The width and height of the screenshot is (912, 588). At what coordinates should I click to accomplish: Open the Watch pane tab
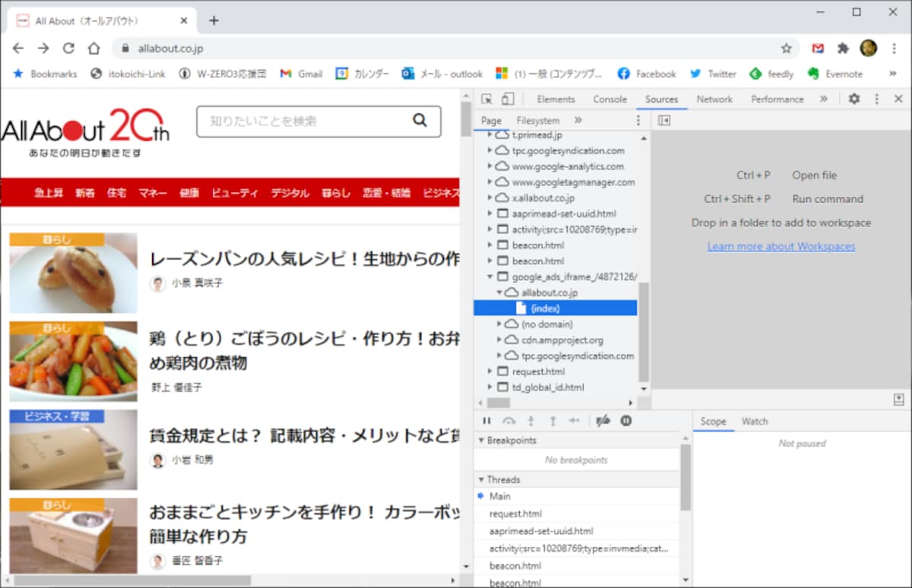[x=755, y=421]
